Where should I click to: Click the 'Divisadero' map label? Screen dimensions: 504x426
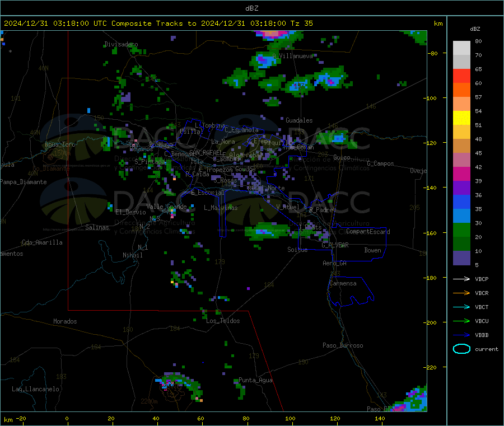pyautogui.click(x=121, y=44)
